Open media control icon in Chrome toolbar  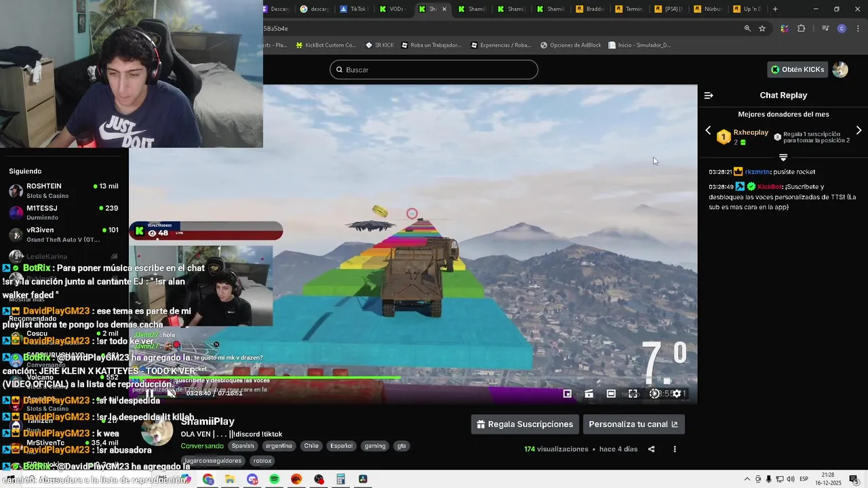coord(825,28)
